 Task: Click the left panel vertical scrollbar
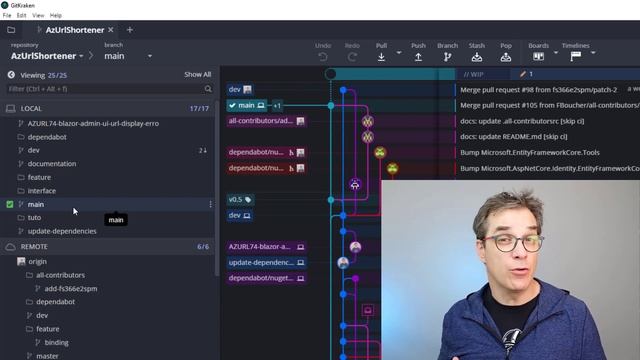pyautogui.click(x=216, y=188)
